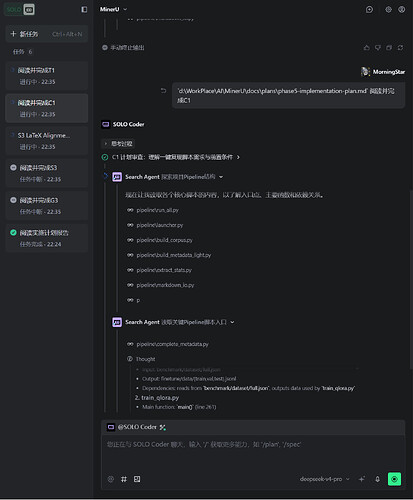
Task: Open the pipeline\build_corpus.py file link
Action: [x=164, y=240]
